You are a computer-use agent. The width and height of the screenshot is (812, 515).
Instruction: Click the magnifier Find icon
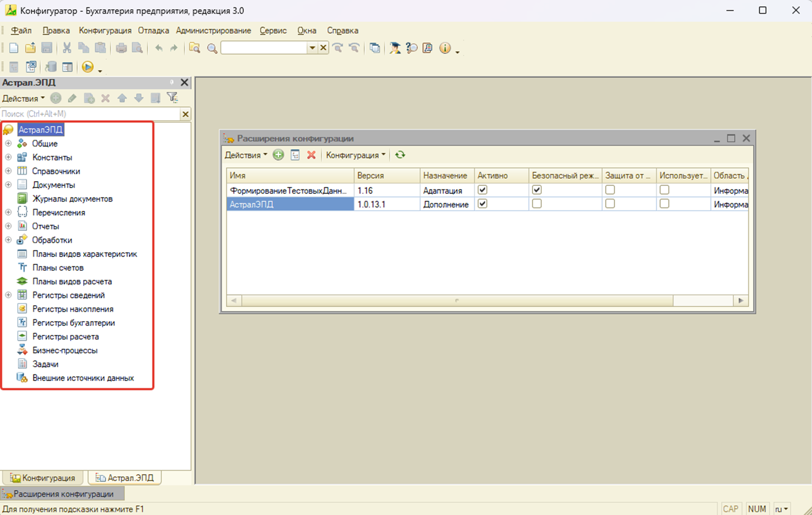point(212,48)
